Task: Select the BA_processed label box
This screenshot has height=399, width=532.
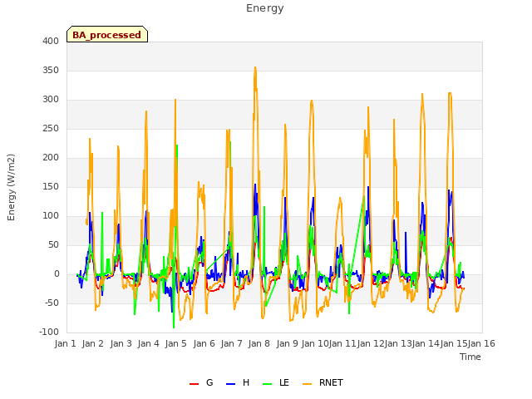Action: coord(107,34)
